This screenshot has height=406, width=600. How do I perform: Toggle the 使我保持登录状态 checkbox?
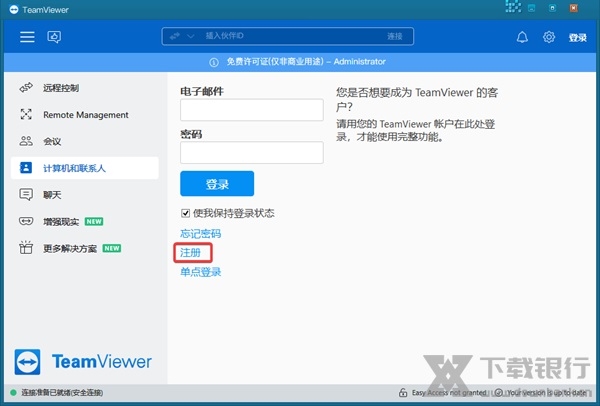[185, 213]
